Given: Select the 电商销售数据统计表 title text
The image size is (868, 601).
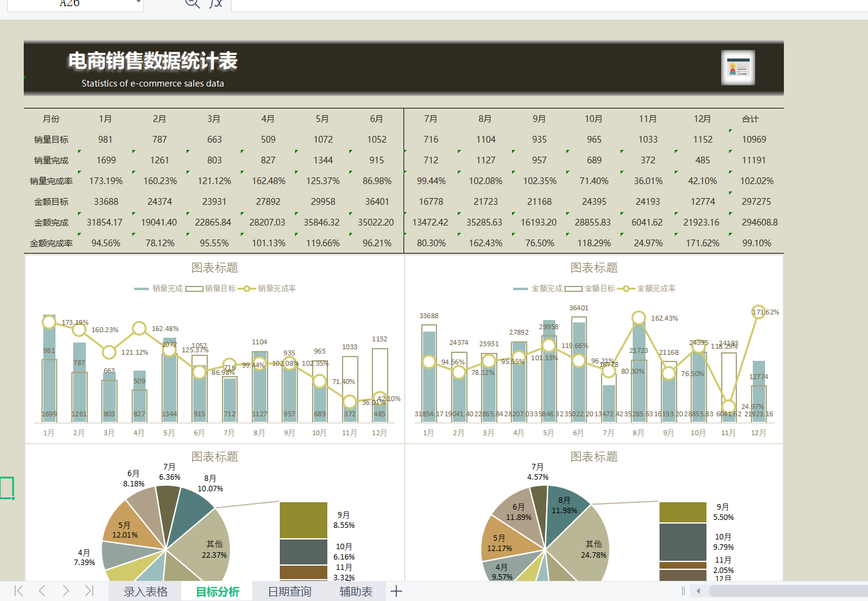Looking at the screenshot, I should [x=152, y=61].
